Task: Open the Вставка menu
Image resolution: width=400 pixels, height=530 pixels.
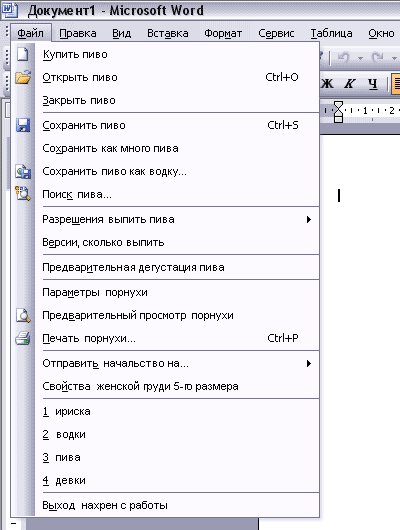Action: tap(168, 33)
